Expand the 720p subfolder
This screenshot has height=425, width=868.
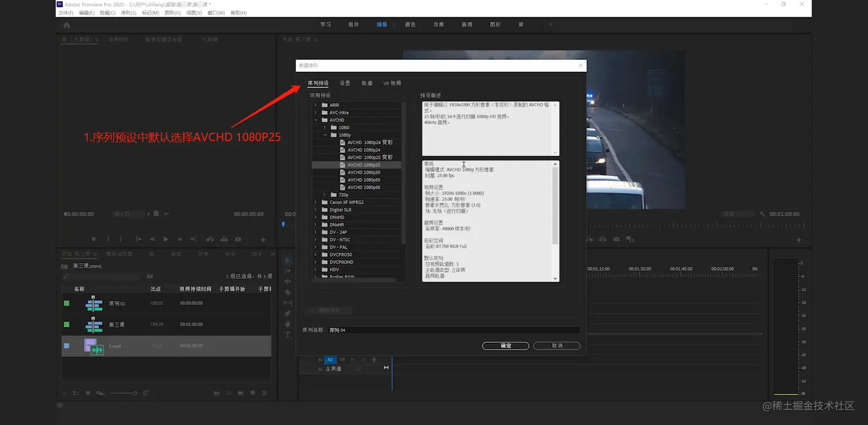[x=324, y=194]
